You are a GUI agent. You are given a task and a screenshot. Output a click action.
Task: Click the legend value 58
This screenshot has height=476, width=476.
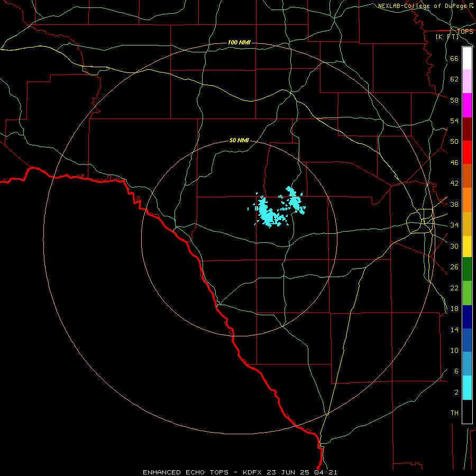coord(454,100)
